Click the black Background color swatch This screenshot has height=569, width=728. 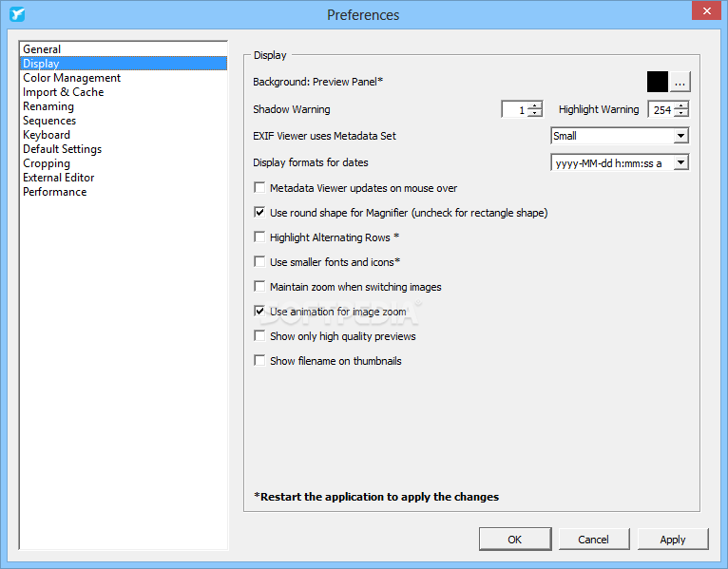point(658,83)
